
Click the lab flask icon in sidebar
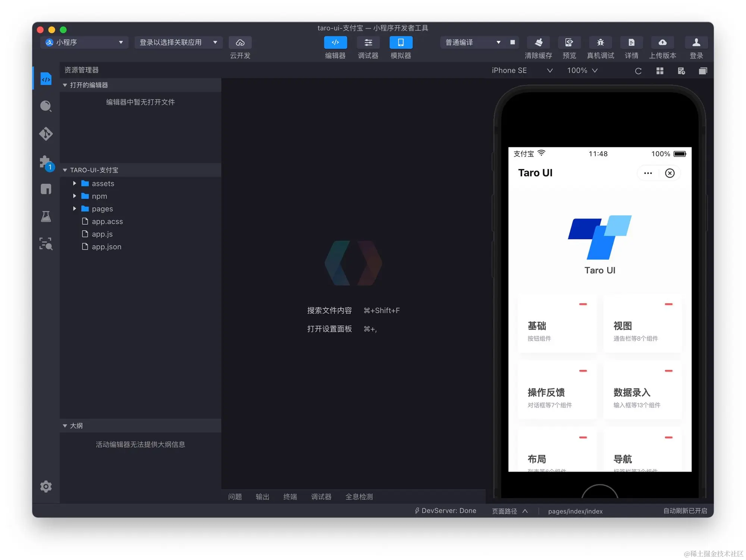(x=46, y=217)
